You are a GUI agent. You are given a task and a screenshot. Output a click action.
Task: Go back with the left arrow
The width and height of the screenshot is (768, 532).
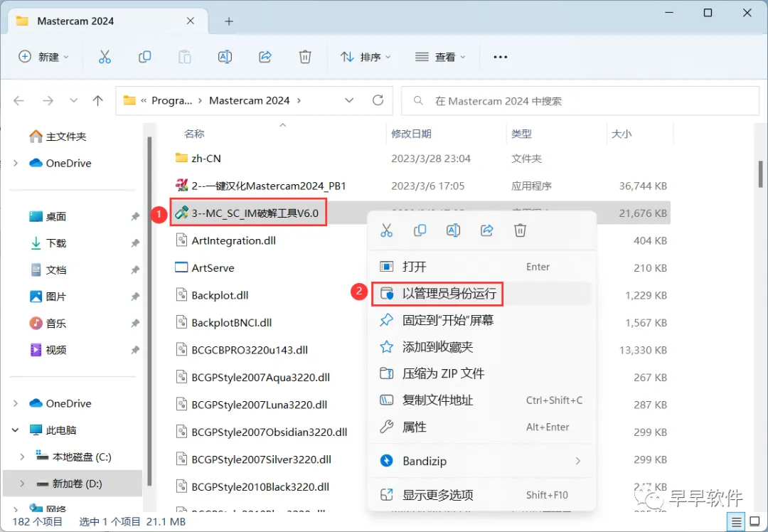(x=18, y=101)
